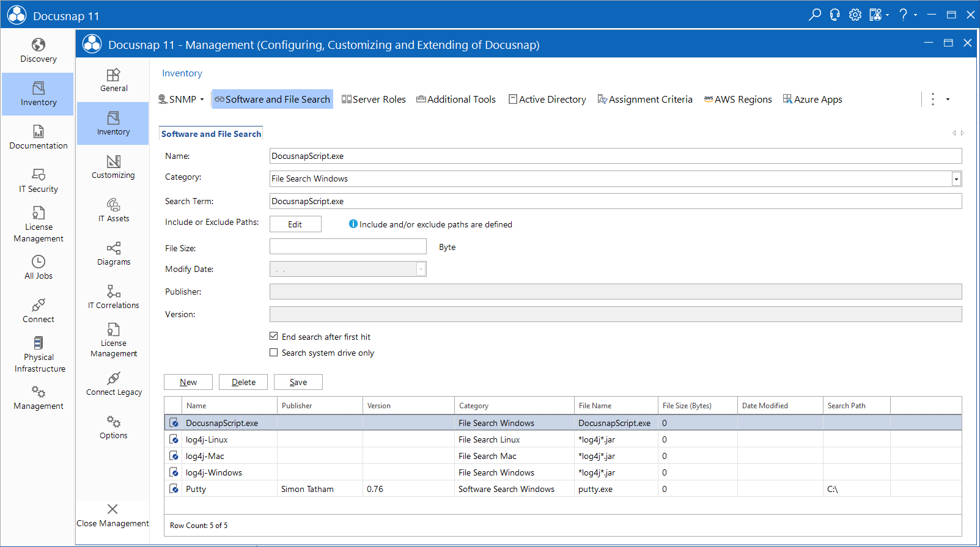Select the log4j-Linux row

562,439
